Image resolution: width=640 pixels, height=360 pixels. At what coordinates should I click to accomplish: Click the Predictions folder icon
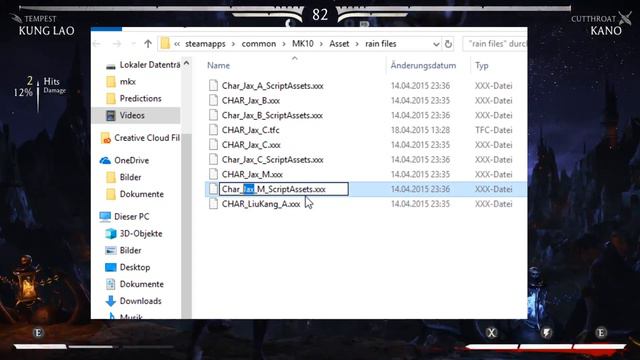111,98
